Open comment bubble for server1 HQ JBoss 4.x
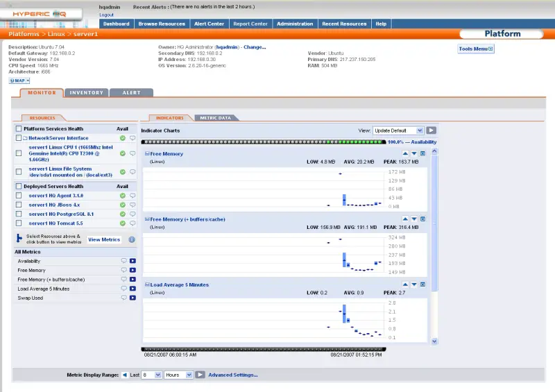Viewport: 555px width, 392px height. [x=133, y=205]
